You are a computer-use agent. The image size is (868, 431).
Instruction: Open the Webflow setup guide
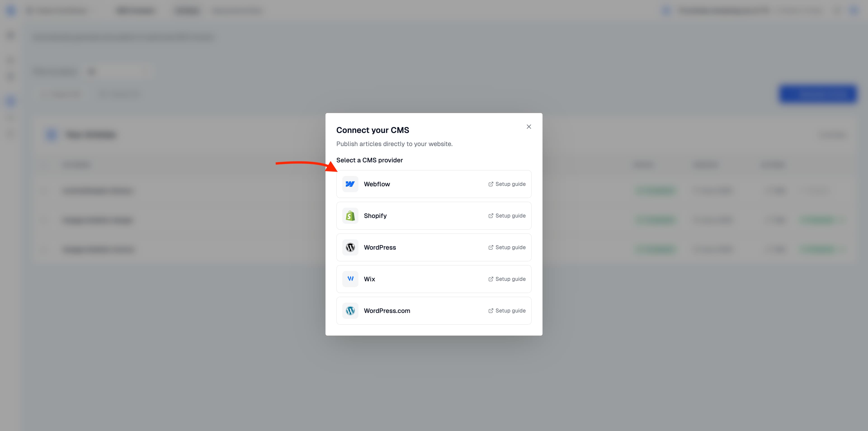507,184
